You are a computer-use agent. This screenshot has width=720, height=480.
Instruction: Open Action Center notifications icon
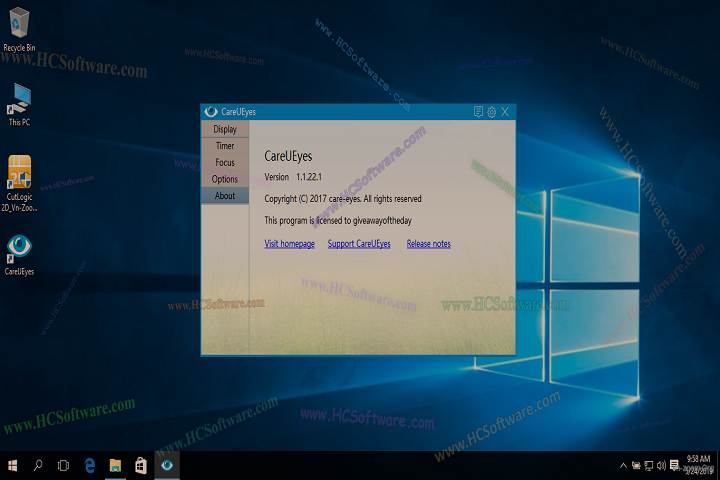674,465
